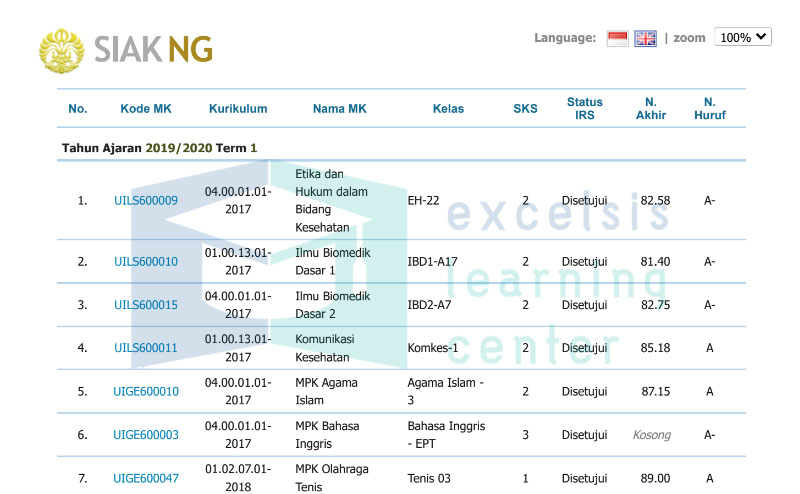The image size is (800, 494).
Task: Open course code UILS600015
Action: pyautogui.click(x=146, y=305)
